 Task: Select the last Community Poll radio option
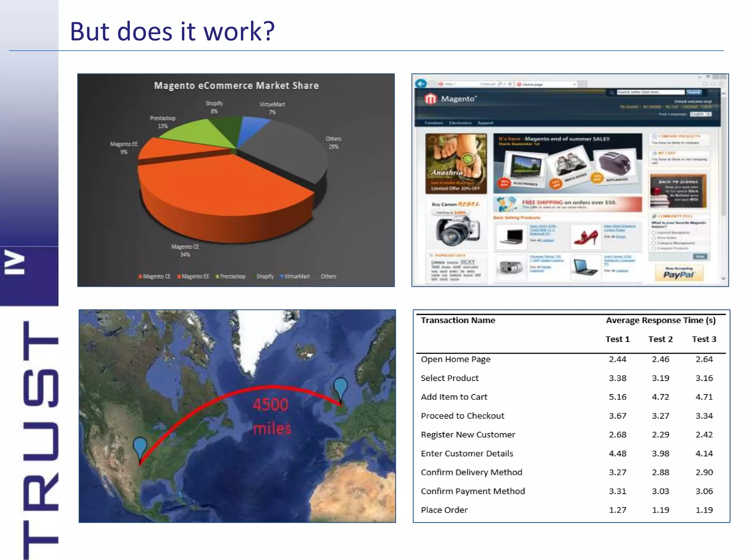(x=654, y=248)
